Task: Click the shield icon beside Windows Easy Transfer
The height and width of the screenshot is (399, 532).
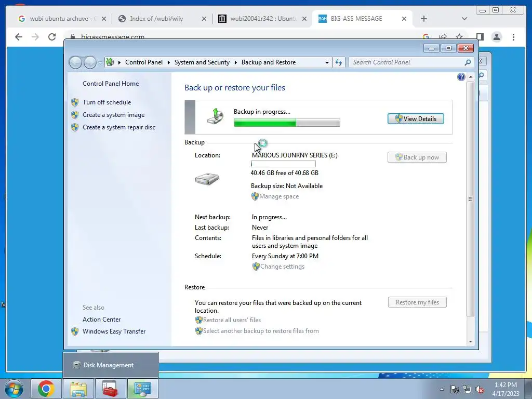Action: click(x=75, y=331)
